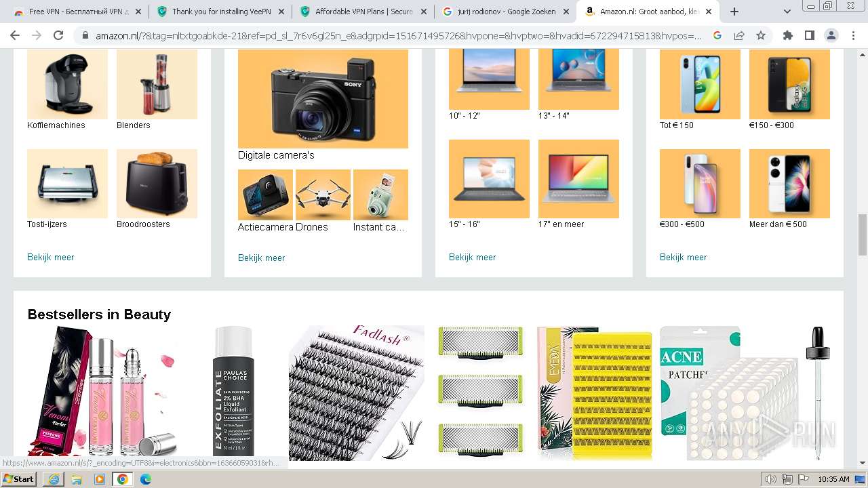Switch to jurij rodionov Google Zoeken tab
Screen dimensions: 868x488
pyautogui.click(x=506, y=12)
